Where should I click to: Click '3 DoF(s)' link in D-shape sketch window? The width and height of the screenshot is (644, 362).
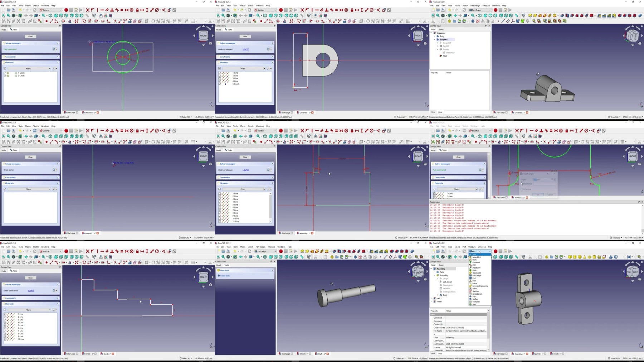point(245,49)
